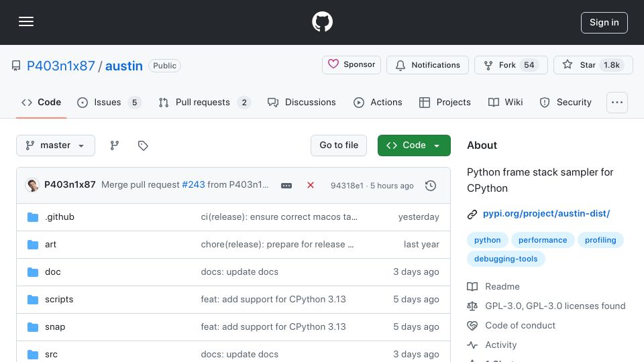Open Code of conduct link
Image resolution: width=644 pixels, height=362 pixels.
[511, 326]
